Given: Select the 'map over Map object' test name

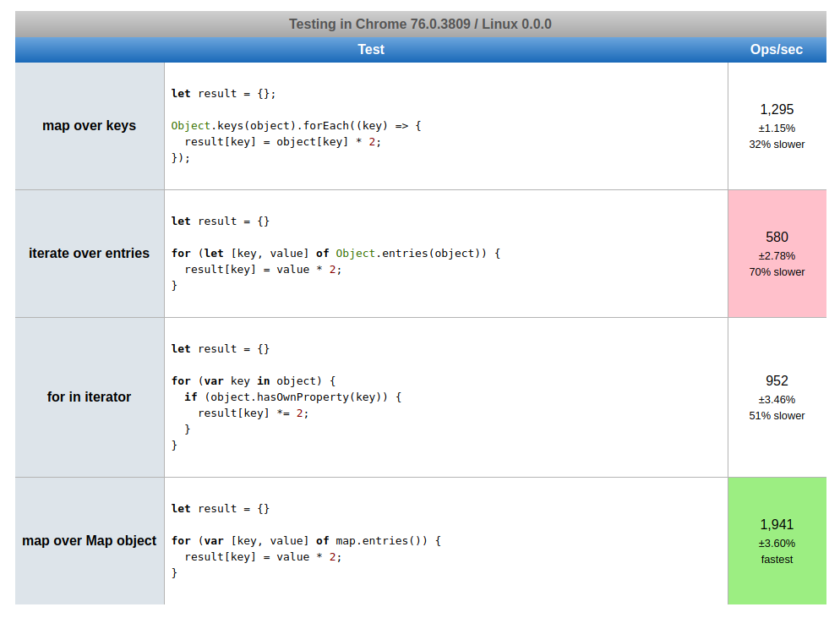Looking at the screenshot, I should [89, 540].
